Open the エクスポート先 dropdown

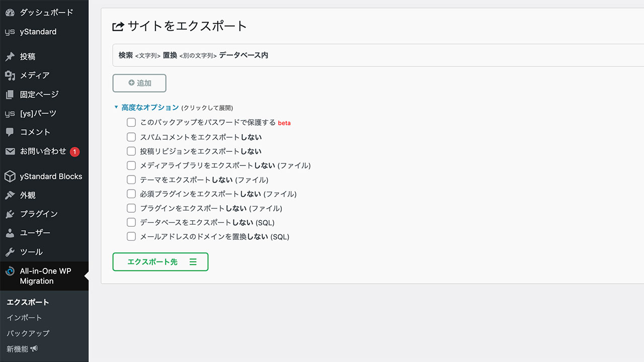(160, 262)
